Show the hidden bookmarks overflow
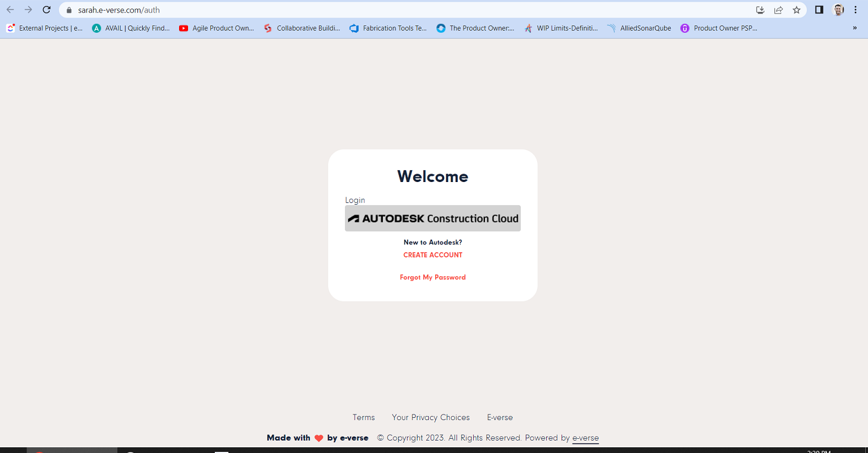This screenshot has width=868, height=453. click(x=855, y=28)
